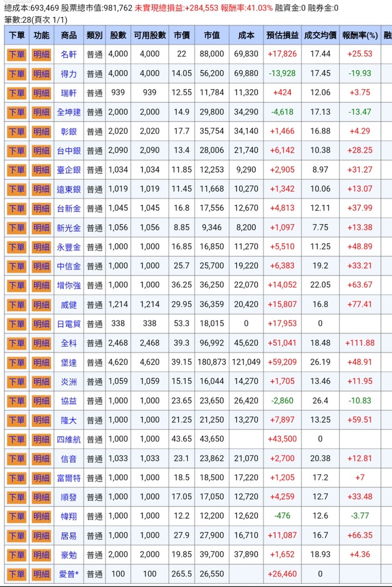The image size is (392, 587).
Task: Open the 台中銀 stock link
Action: coord(69,151)
